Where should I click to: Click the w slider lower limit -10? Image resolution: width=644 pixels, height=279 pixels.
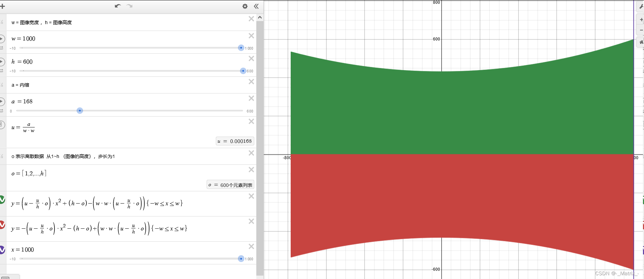(13, 48)
